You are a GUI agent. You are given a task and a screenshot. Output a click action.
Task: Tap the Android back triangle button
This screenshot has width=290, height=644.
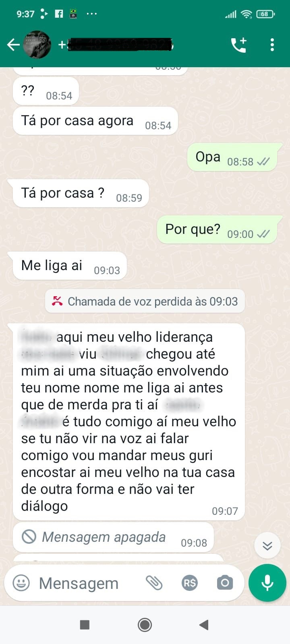(x=204, y=625)
